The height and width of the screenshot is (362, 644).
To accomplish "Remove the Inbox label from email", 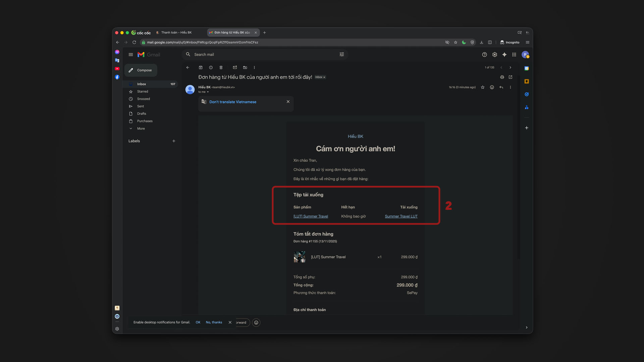I will (x=324, y=77).
